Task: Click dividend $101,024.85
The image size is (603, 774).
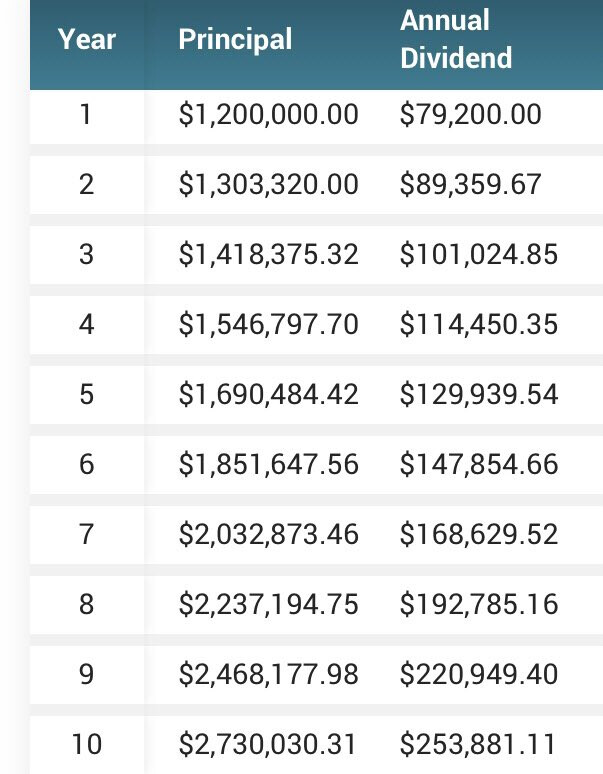Action: [x=479, y=255]
